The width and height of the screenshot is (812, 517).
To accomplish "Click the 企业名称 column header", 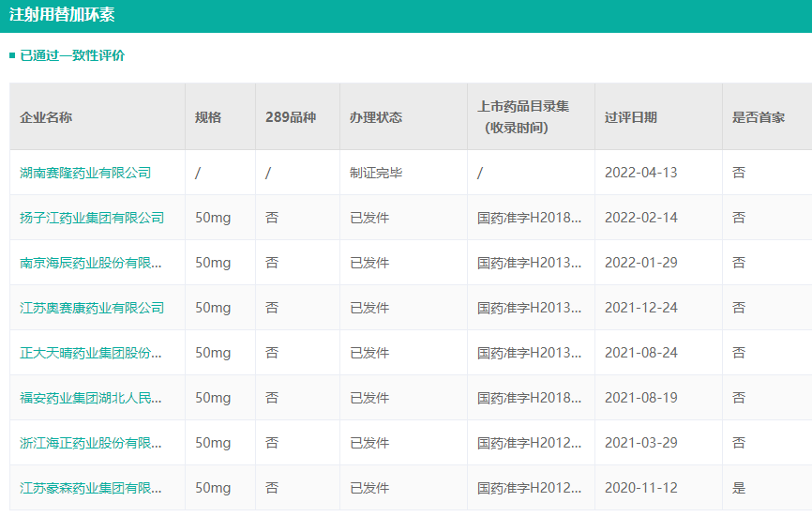I will [46, 117].
